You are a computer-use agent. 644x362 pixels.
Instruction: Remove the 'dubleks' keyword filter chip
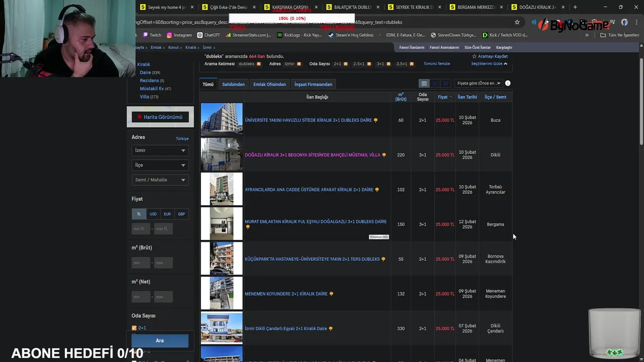tap(259, 64)
